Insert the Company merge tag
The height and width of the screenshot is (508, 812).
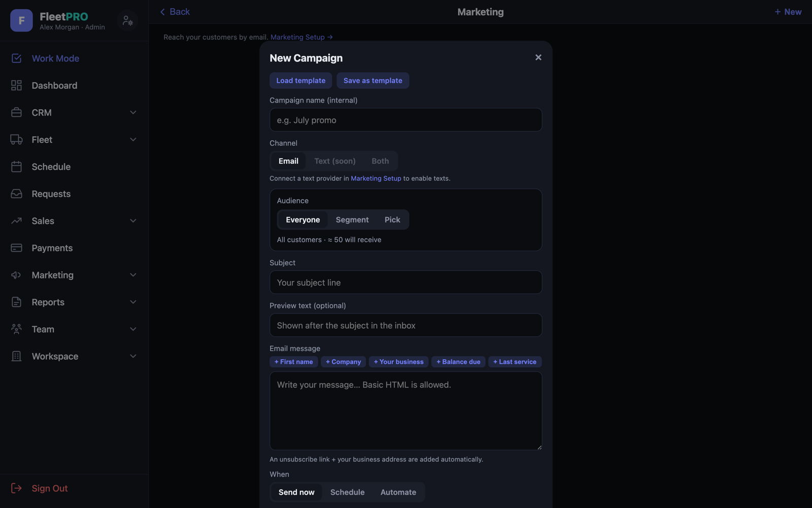point(344,362)
